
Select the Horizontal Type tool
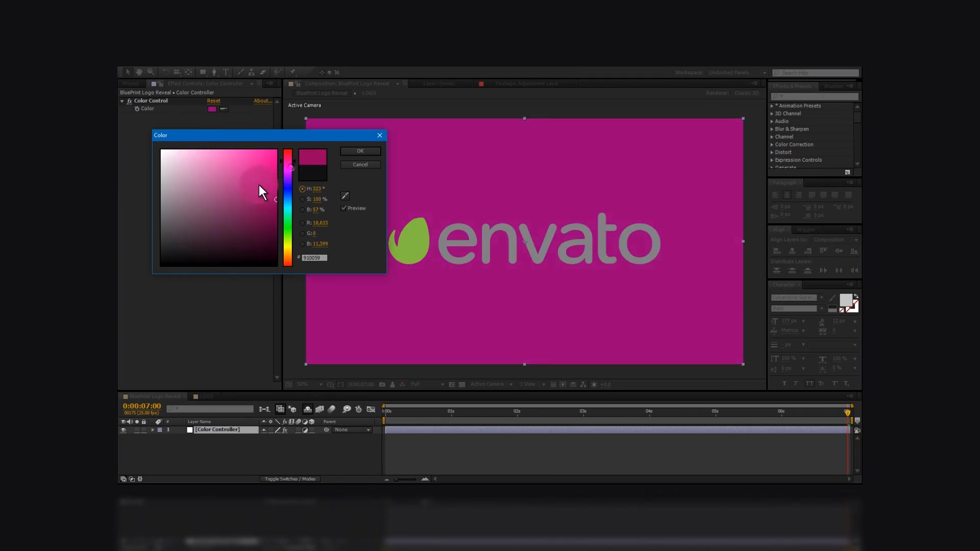click(226, 72)
